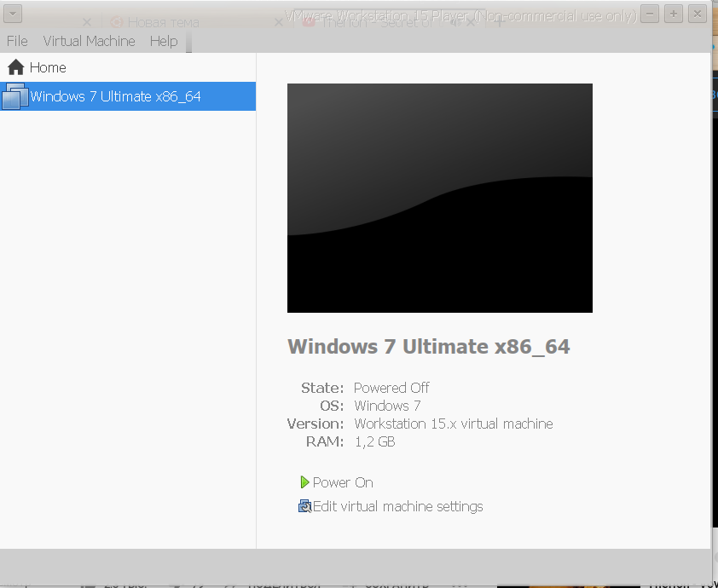Click the Edit virtual machine settings icon

(304, 506)
